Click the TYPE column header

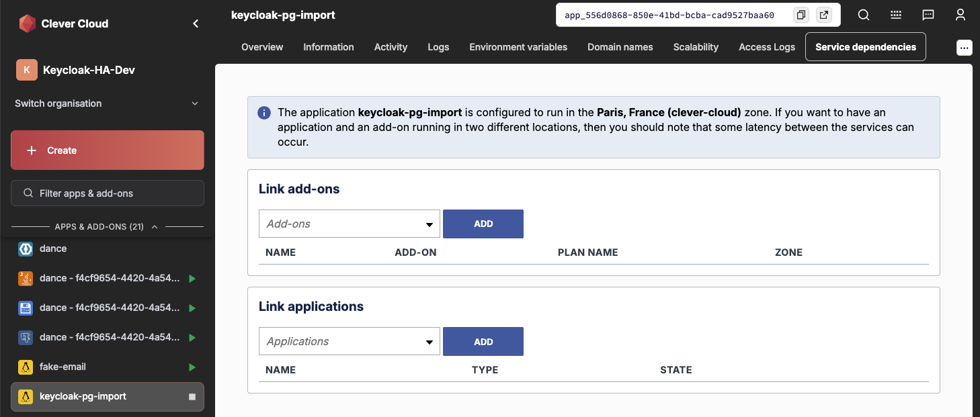click(x=485, y=370)
